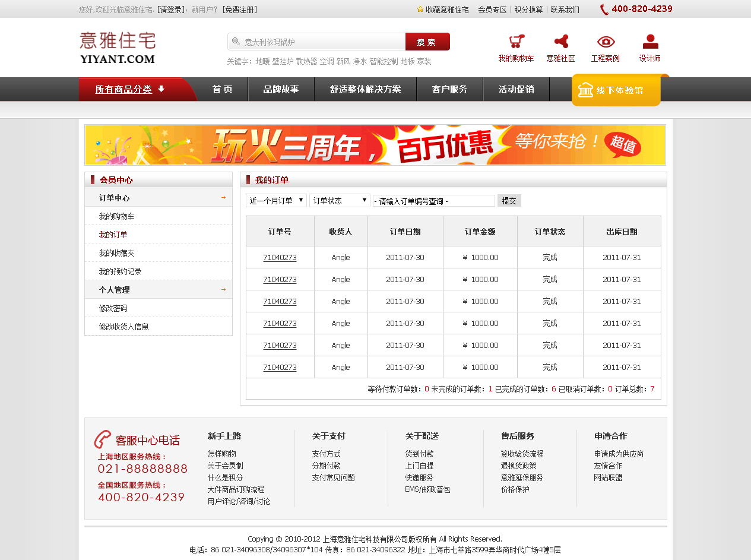Image resolution: width=751 pixels, height=560 pixels.
Task: Open the shopping cart icon
Action: point(516,42)
